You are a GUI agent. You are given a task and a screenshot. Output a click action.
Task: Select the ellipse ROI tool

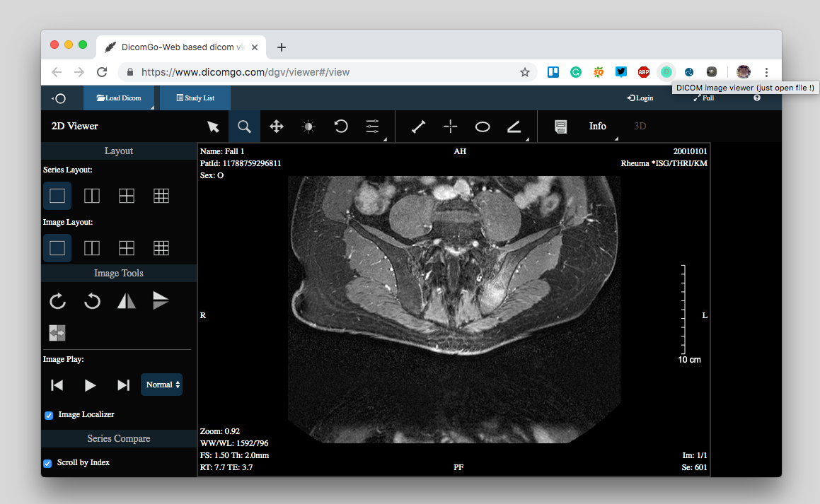483,127
